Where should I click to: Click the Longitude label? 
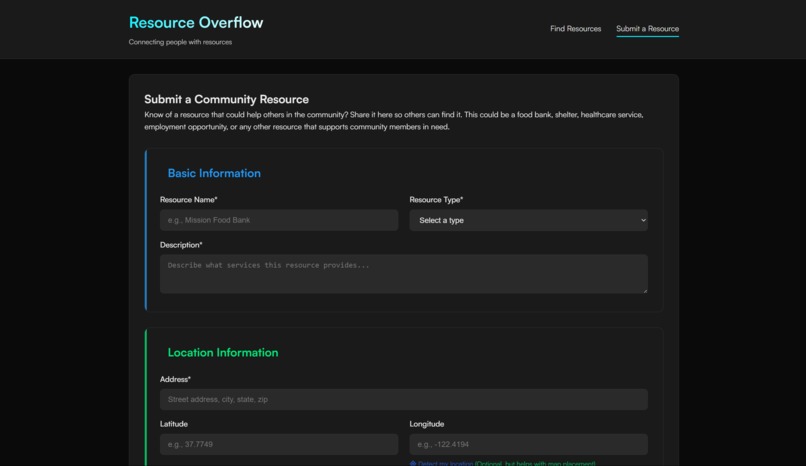tap(427, 424)
